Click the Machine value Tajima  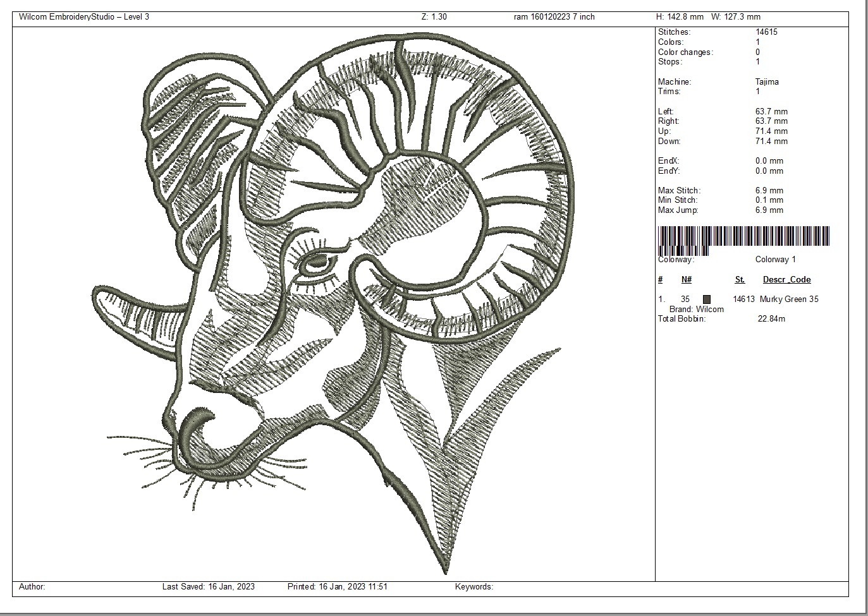coord(767,82)
